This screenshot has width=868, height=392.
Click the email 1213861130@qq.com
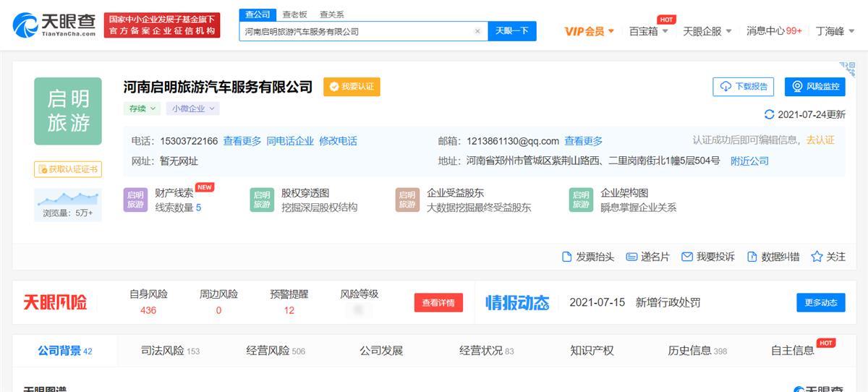513,141
